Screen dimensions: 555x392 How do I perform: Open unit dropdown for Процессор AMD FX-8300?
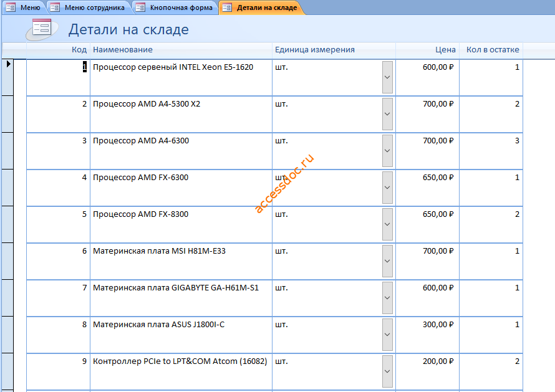pos(387,224)
